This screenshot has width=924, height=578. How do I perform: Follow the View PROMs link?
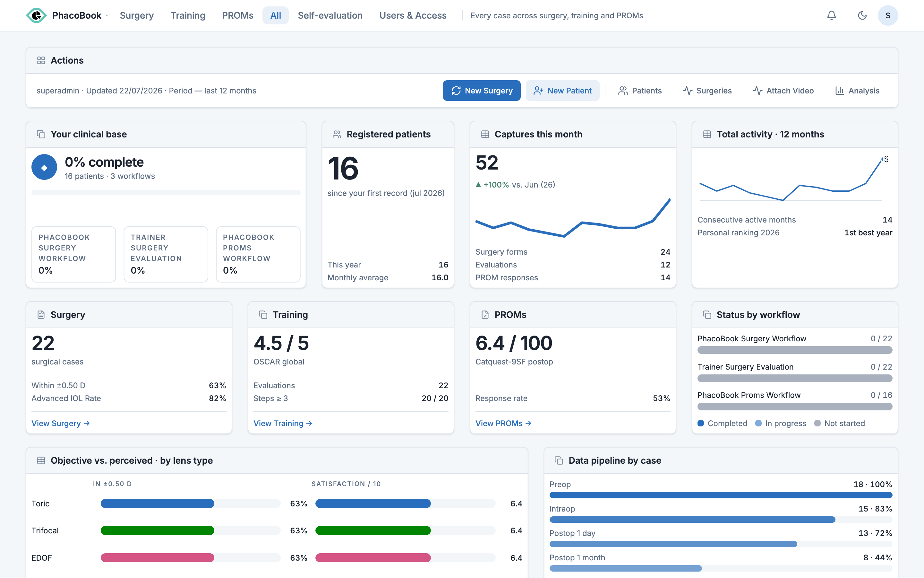tap(503, 423)
